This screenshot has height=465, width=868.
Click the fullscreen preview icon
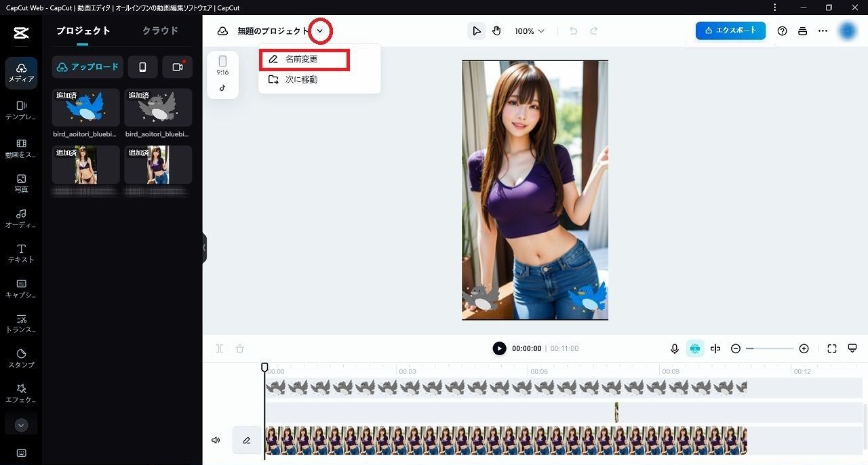pyautogui.click(x=832, y=348)
